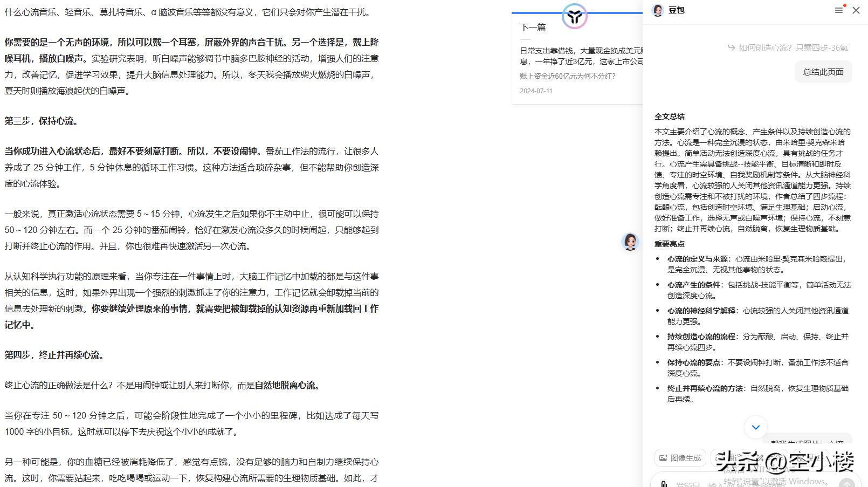Click the paperclip attachment icon
The width and height of the screenshot is (868, 487).
pyautogui.click(x=664, y=484)
